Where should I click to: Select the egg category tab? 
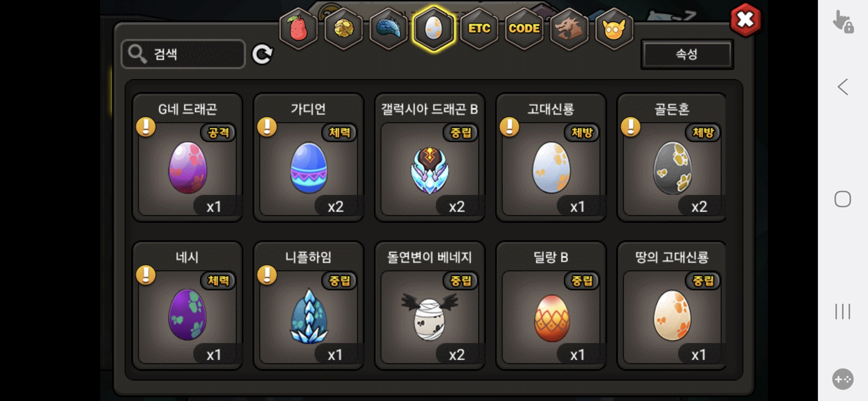(434, 29)
